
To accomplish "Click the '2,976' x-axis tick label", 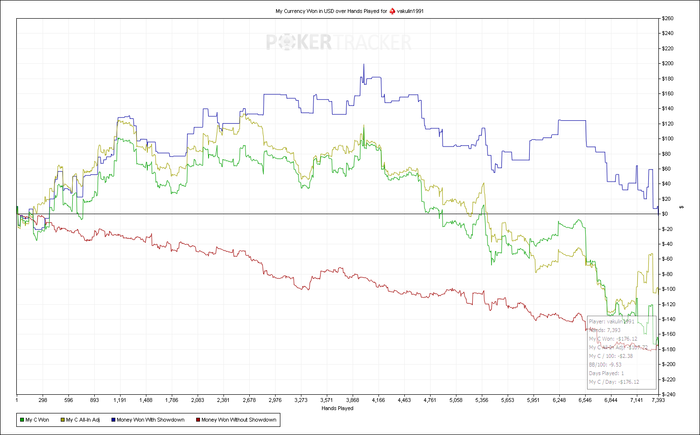I will [275, 400].
